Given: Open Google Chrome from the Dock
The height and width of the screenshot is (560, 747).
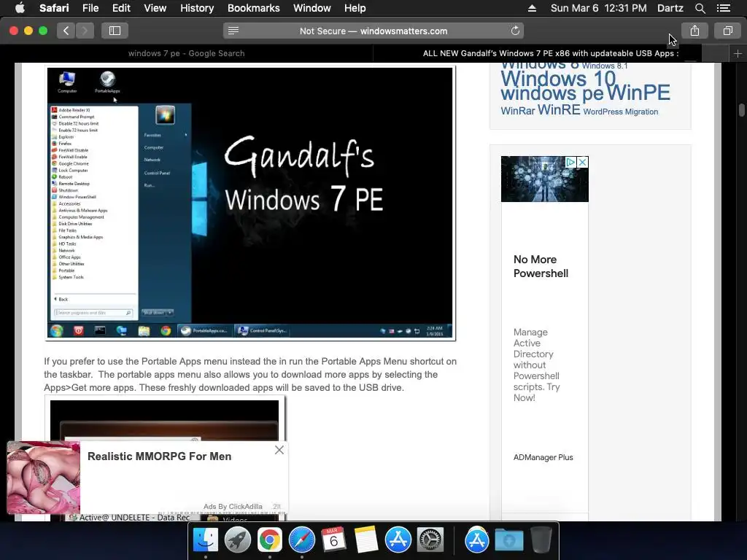Looking at the screenshot, I should [270, 540].
